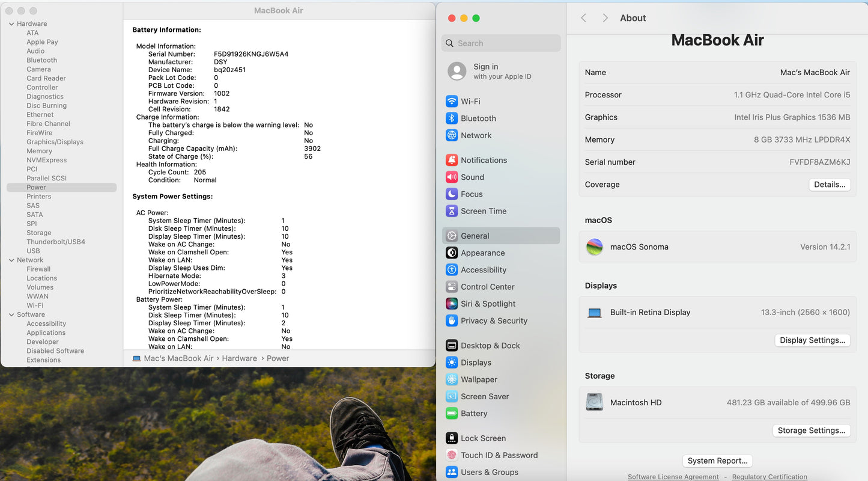The height and width of the screenshot is (481, 868).
Task: Open Display Settings button
Action: tap(812, 340)
